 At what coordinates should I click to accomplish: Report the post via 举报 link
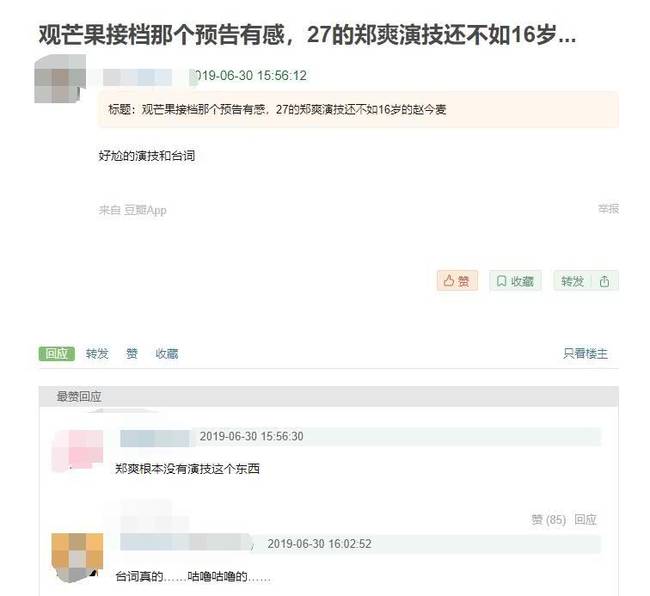608,208
